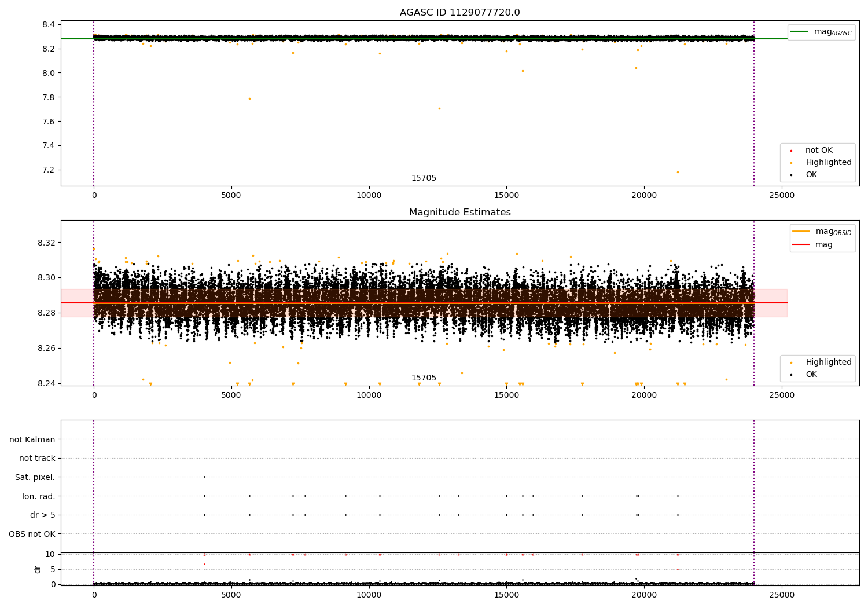Screen dimensions: 868x608
Task: Click the 8.32 y-axis tick label
Action: [x=46, y=242]
